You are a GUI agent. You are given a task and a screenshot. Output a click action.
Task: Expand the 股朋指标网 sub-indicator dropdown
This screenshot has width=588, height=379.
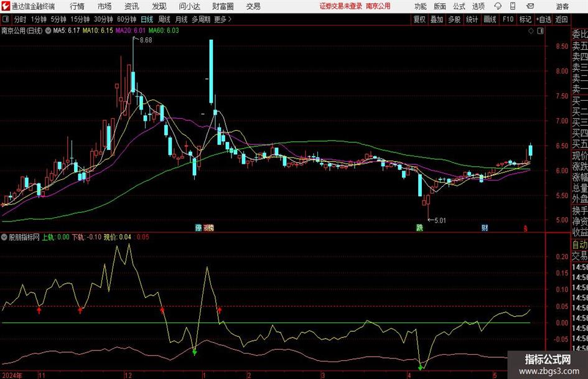pos(4,237)
